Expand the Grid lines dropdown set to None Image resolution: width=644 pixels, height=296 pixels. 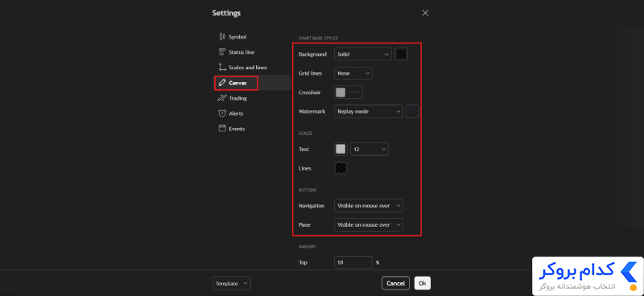pyautogui.click(x=353, y=73)
